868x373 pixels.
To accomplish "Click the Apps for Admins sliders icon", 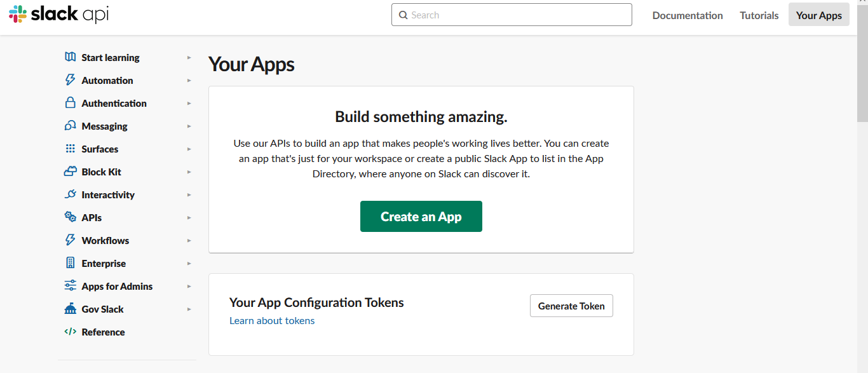I will (x=70, y=286).
